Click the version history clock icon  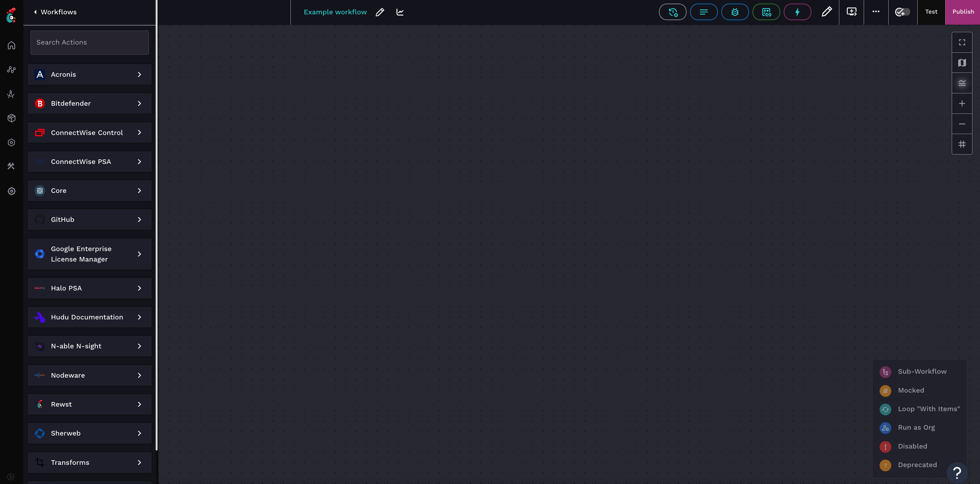click(673, 12)
